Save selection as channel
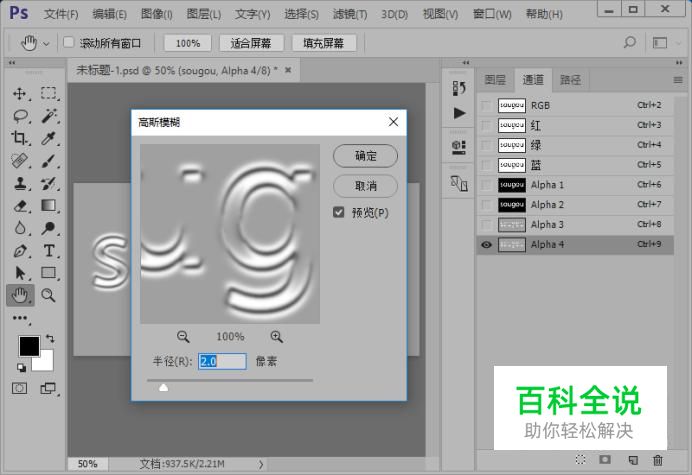The width and height of the screenshot is (692, 475). pyautogui.click(x=605, y=460)
